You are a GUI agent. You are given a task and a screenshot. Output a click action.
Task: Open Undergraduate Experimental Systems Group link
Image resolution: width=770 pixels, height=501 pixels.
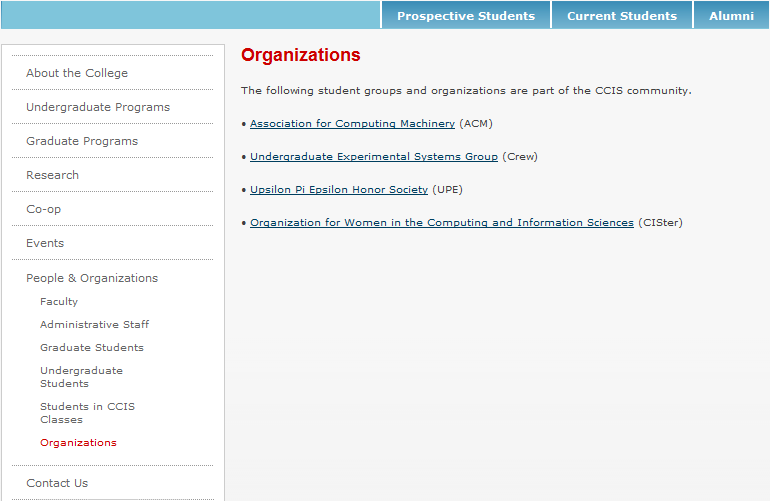click(x=374, y=157)
